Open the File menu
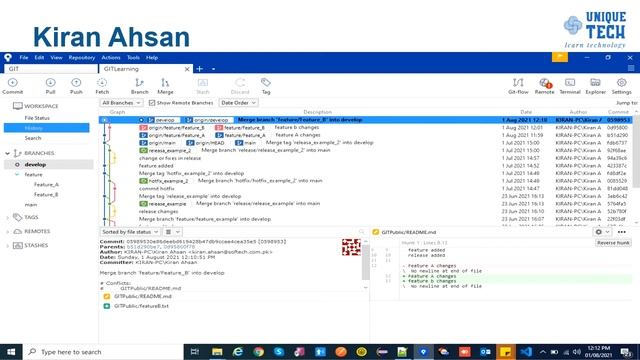The width and height of the screenshot is (640, 360). (24, 58)
